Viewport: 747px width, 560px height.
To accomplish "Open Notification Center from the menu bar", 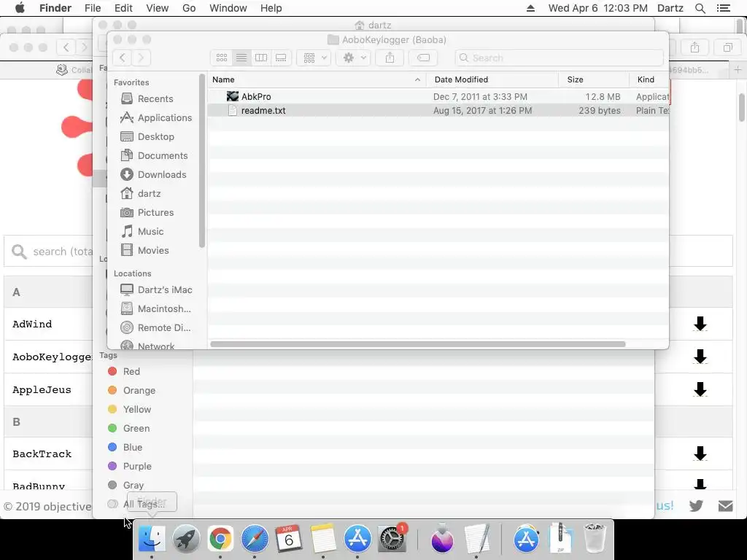I will (723, 8).
